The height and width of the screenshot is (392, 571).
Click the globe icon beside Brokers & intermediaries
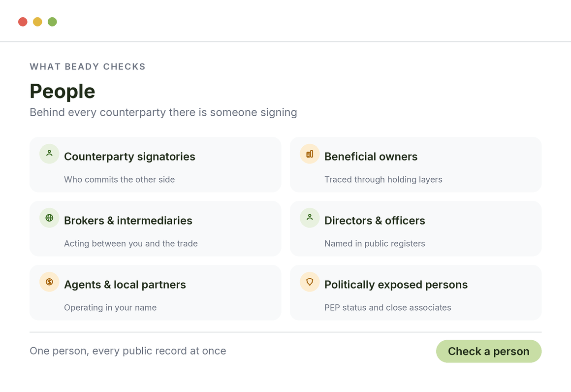pos(49,218)
